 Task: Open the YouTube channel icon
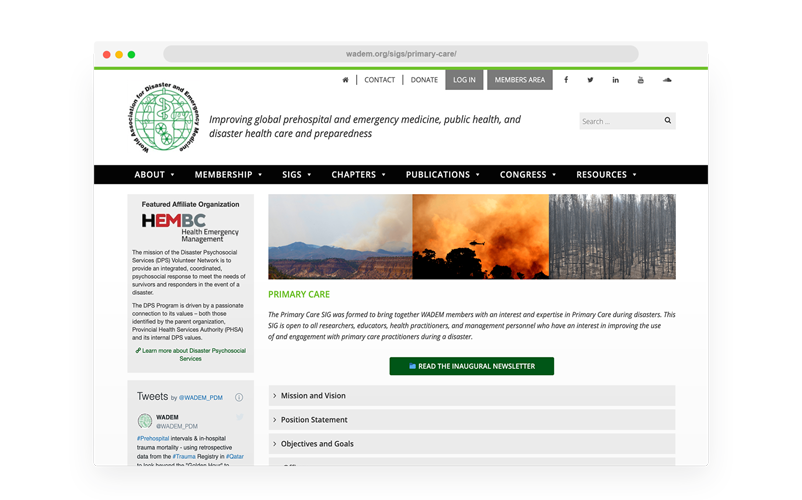click(x=640, y=80)
